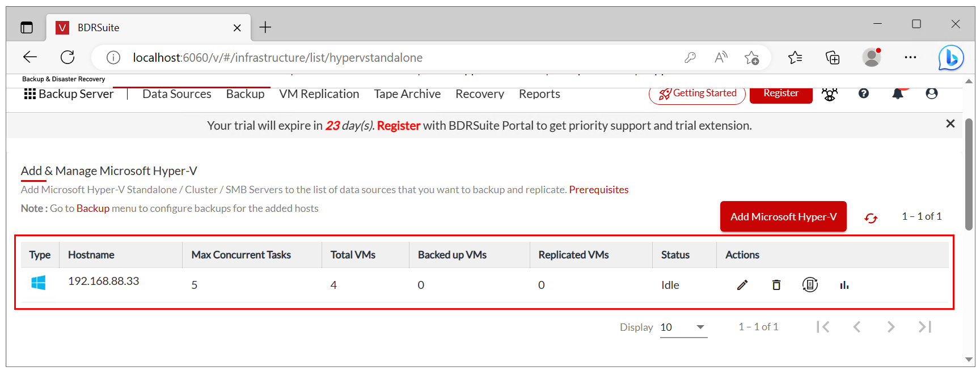
Task: Open the user account profile icon
Action: [x=932, y=93]
